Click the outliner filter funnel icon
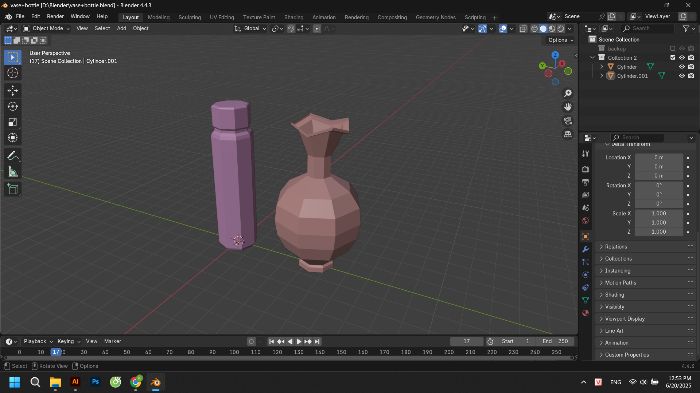This screenshot has width=700, height=393. (686, 28)
